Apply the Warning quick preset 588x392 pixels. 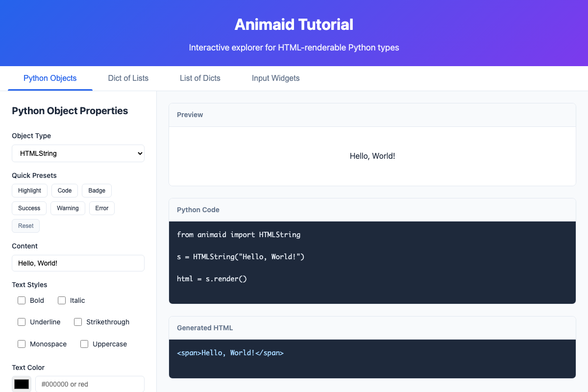tap(68, 208)
